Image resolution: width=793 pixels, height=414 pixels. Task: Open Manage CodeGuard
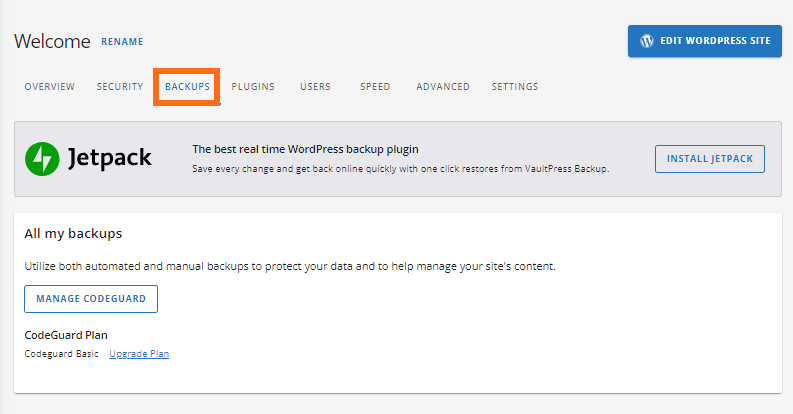click(91, 299)
